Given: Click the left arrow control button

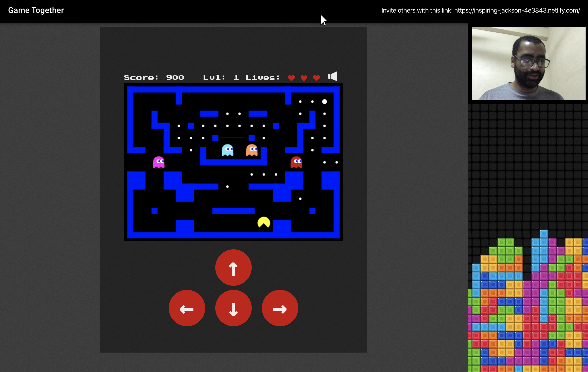Looking at the screenshot, I should pyautogui.click(x=187, y=308).
